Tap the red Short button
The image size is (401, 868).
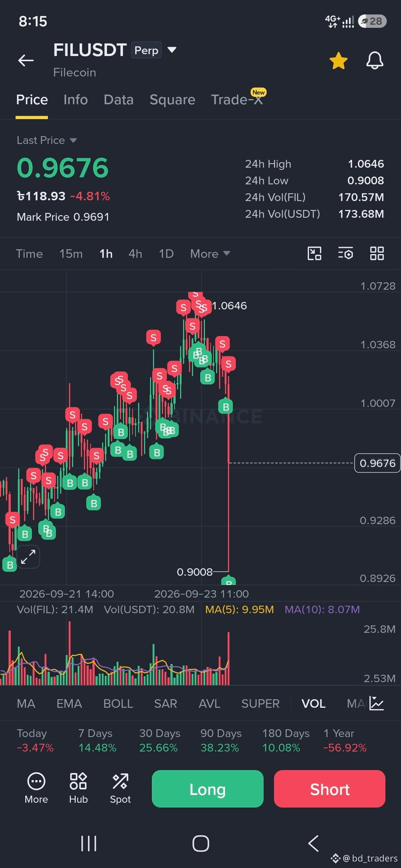tap(330, 789)
